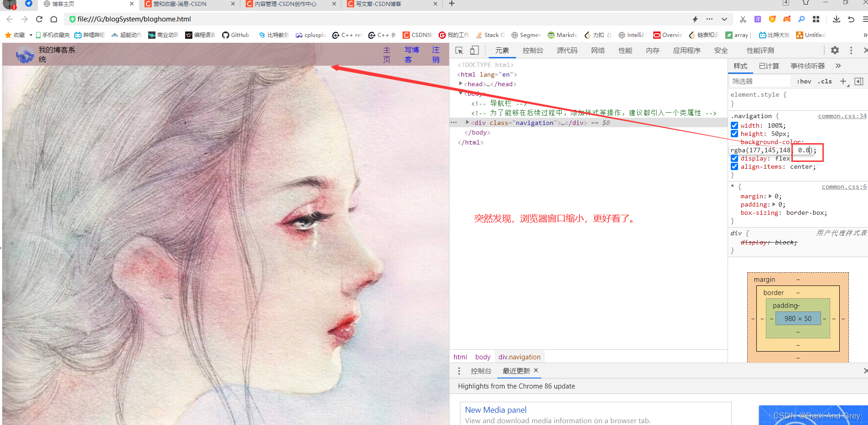Select div.navigation in the breadcrumb bar

coord(519,357)
